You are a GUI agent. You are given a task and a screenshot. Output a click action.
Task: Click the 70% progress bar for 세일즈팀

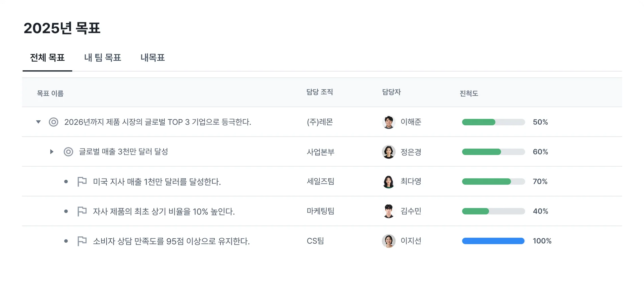click(493, 182)
